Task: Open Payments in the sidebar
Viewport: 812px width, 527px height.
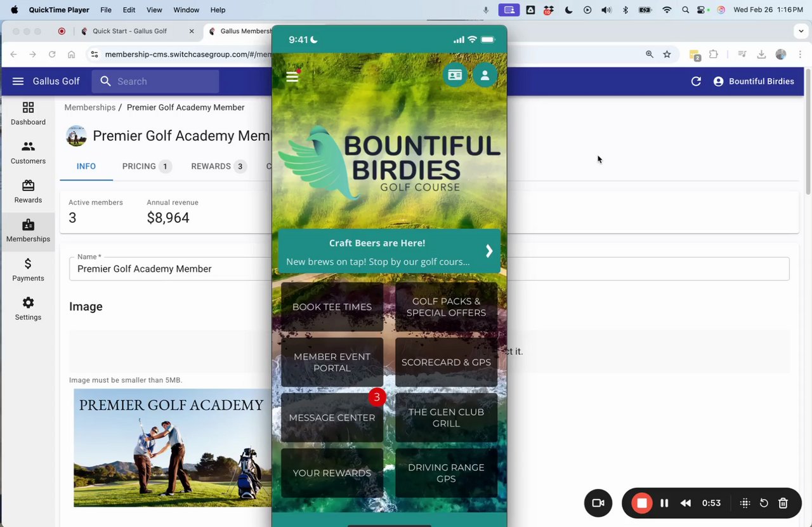Action: click(x=28, y=270)
